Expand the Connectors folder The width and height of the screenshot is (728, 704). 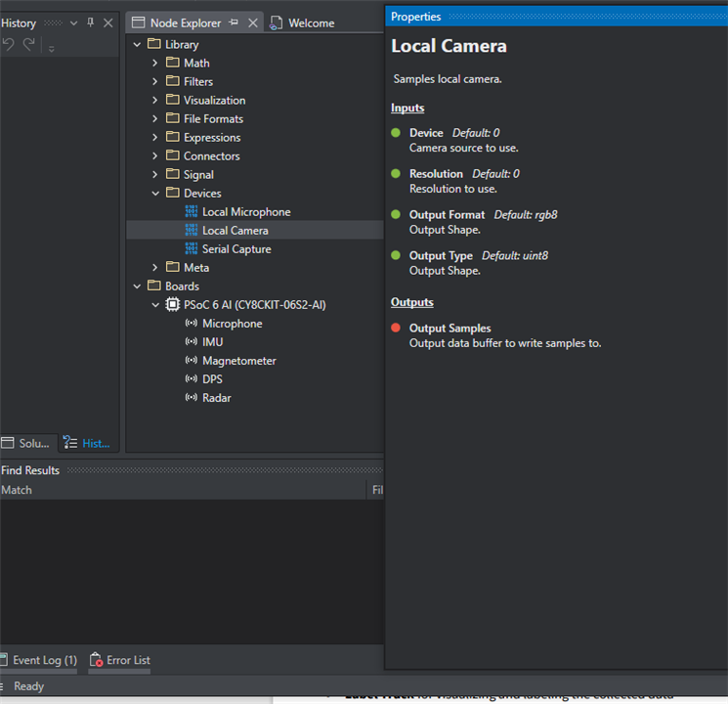coord(155,155)
